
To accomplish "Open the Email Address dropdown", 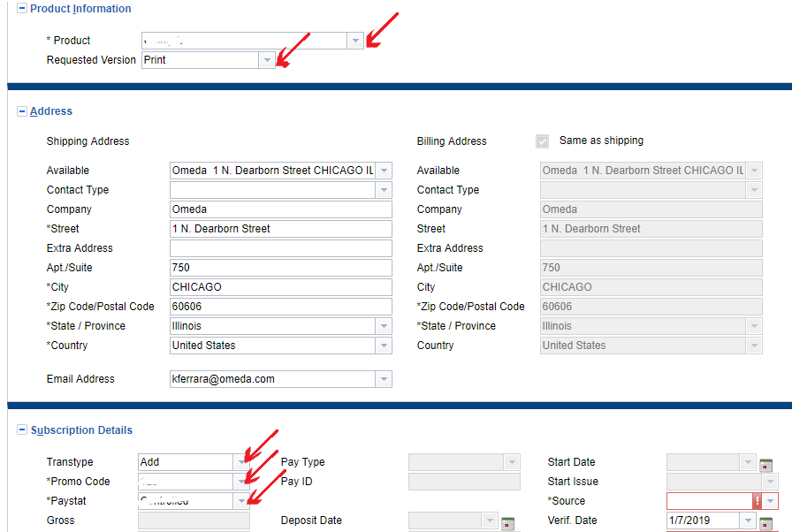I will click(x=383, y=379).
